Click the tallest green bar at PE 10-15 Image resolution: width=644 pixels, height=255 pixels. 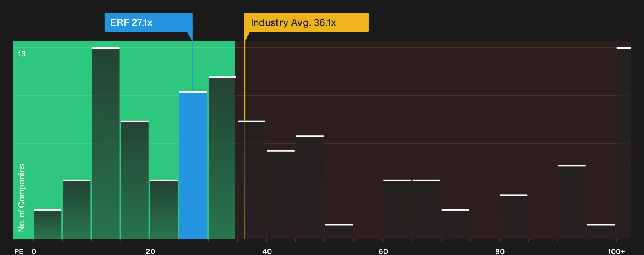[106, 143]
